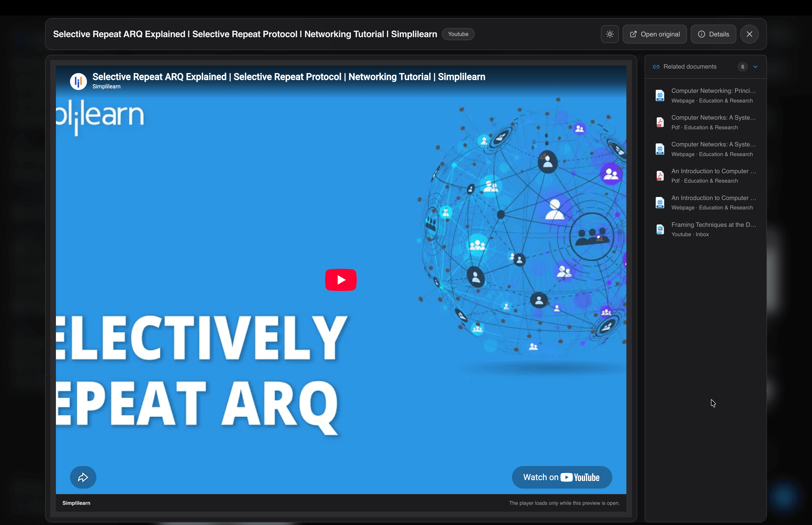812x525 pixels.
Task: Click the link icon beside Related documents
Action: coord(656,67)
